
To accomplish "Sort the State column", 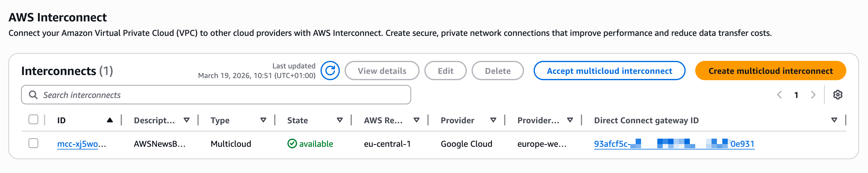I will tap(340, 120).
